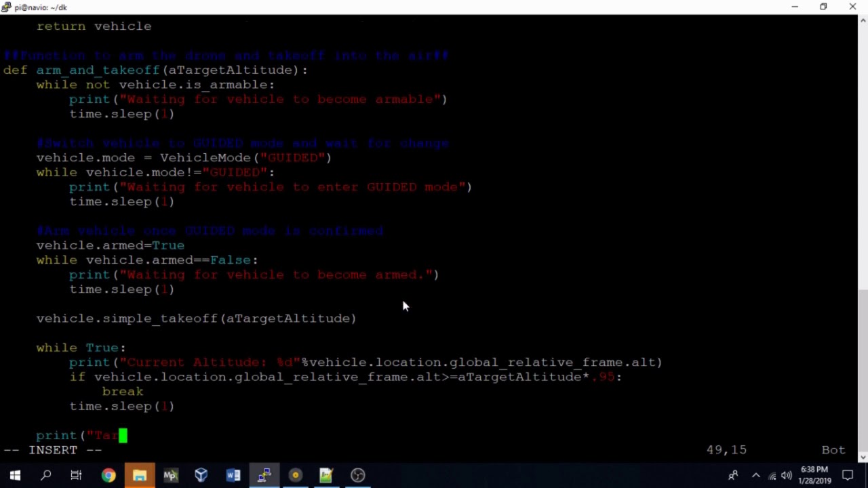Switch to PuTTY taskbar icon
Image resolution: width=868 pixels, height=488 pixels.
pyautogui.click(x=264, y=475)
